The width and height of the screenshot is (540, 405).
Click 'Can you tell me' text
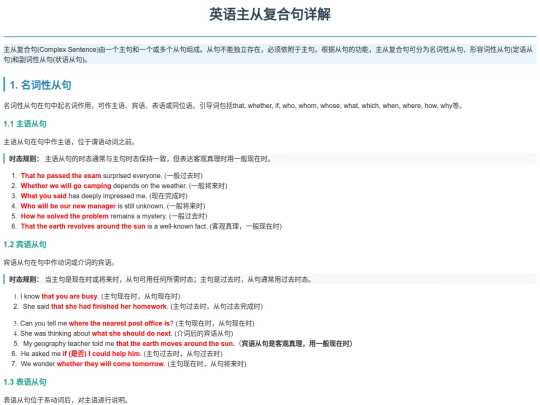pos(43,323)
